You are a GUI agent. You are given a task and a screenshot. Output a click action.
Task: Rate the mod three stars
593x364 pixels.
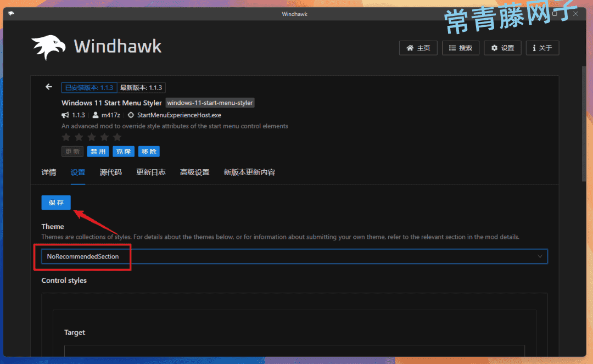click(92, 137)
